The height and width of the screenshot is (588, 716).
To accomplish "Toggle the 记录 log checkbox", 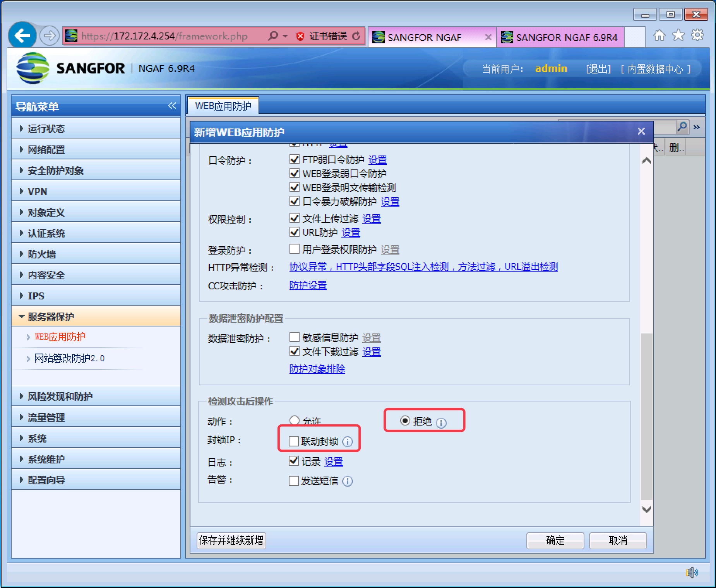I will tap(294, 461).
